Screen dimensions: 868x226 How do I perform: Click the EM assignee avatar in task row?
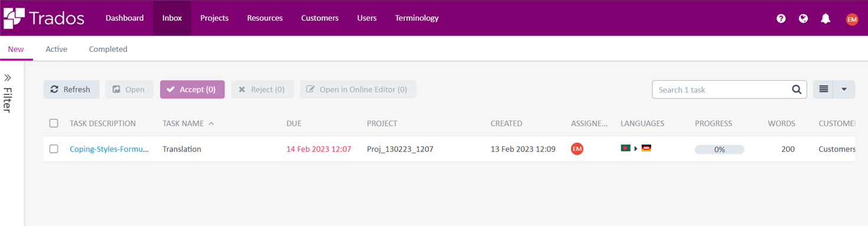tap(577, 149)
